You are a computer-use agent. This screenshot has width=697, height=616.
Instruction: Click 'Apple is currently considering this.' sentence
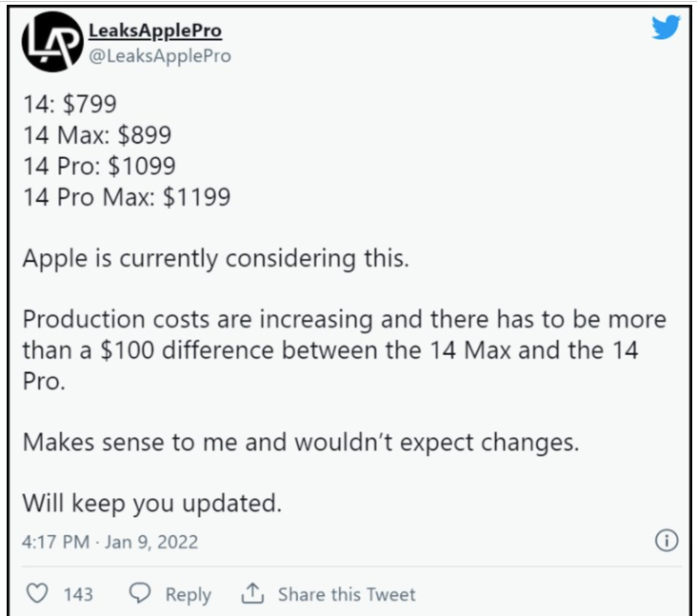tap(214, 259)
